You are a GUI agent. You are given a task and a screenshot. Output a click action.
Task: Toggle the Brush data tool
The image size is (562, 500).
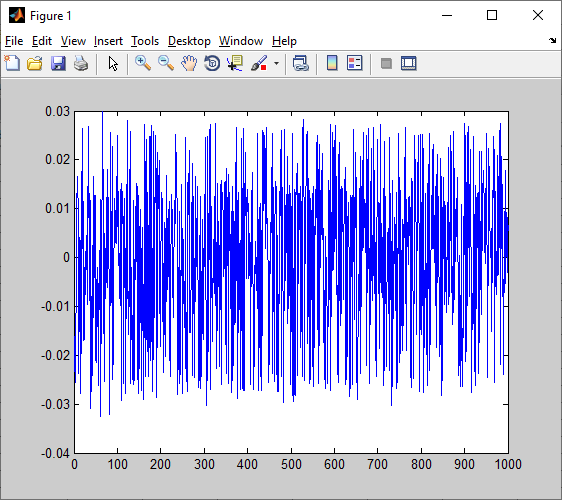click(259, 63)
